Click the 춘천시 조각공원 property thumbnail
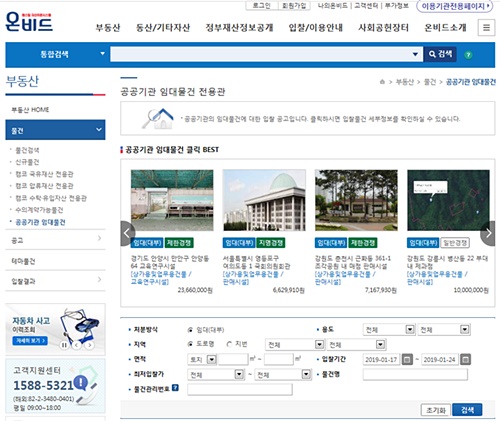 356,200
